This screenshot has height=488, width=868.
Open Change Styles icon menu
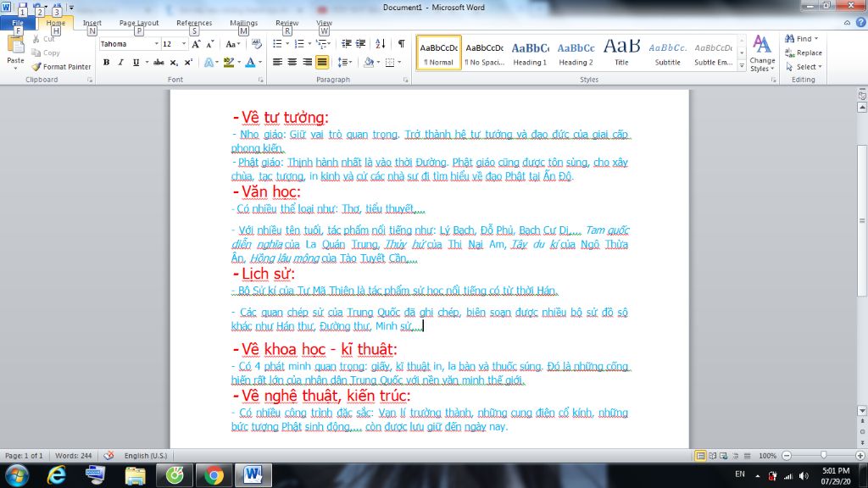(761, 51)
